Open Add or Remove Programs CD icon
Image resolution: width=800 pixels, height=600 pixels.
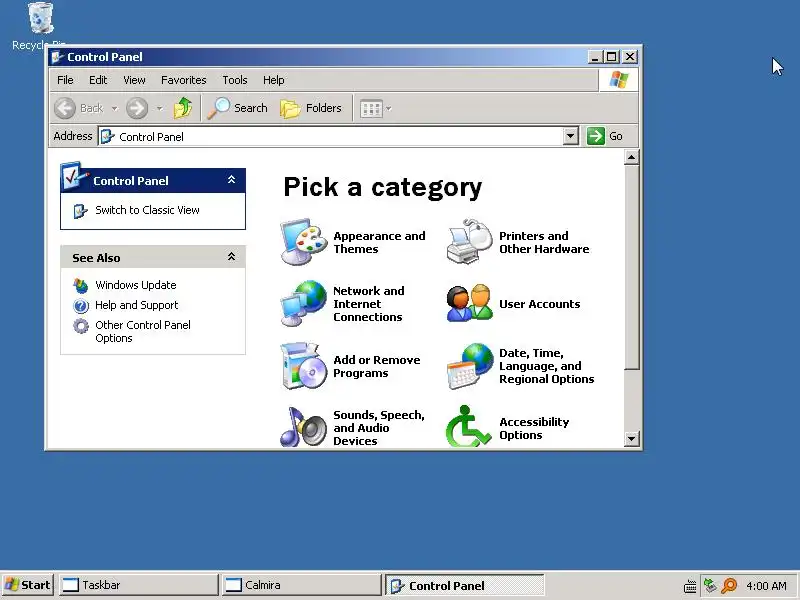[304, 366]
